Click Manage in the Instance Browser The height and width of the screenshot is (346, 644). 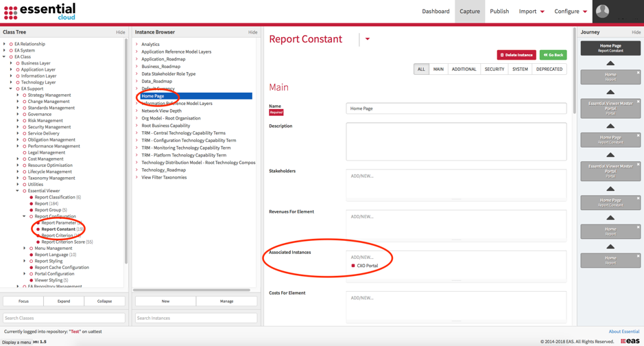point(227,301)
